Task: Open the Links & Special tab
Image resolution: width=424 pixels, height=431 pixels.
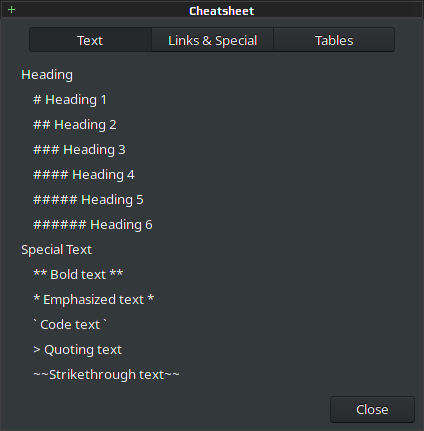Action: point(212,40)
